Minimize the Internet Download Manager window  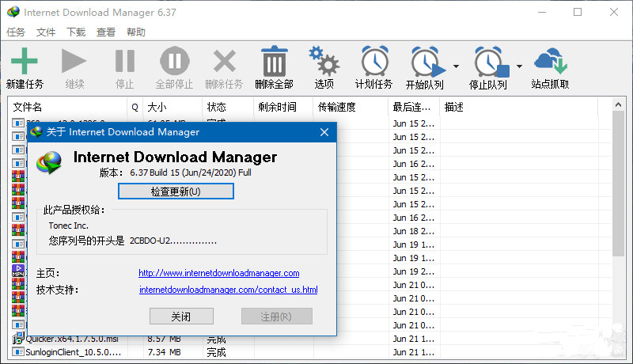click(x=542, y=12)
